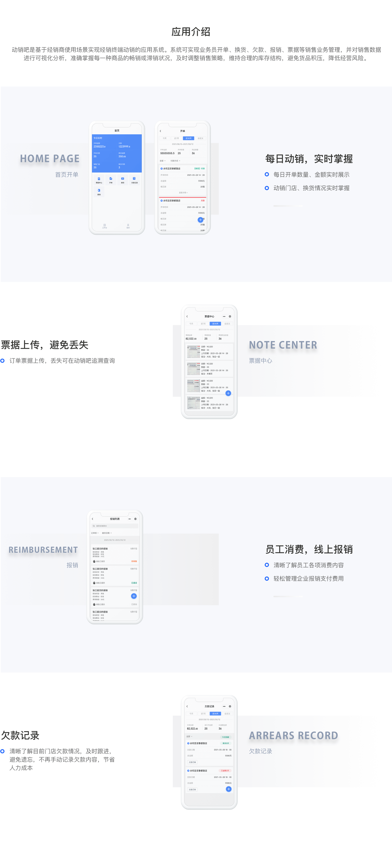Screen dimensions: 392x868
Task: Open the 已撤销 reimbursement card
Action: (x=115, y=597)
